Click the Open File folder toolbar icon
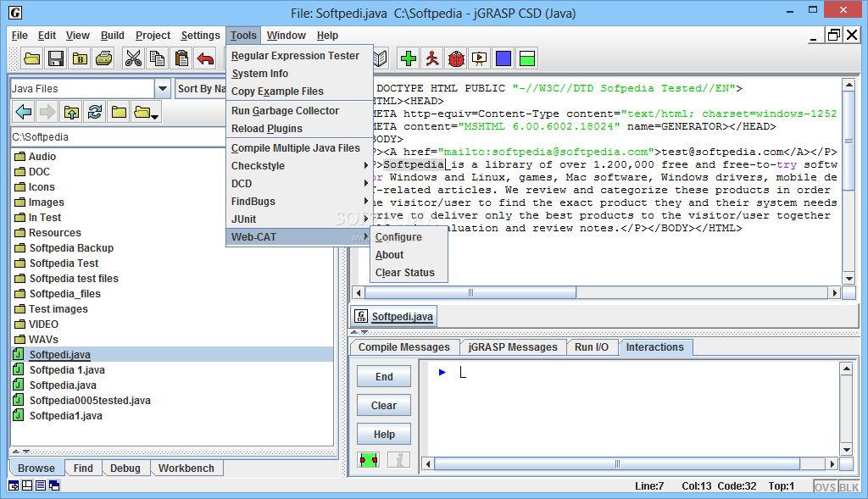The height and width of the screenshot is (499, 868). click(x=32, y=58)
